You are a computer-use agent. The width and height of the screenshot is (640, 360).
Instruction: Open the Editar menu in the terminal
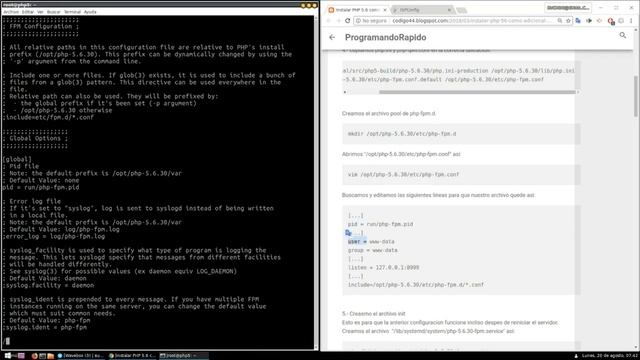tap(28, 12)
